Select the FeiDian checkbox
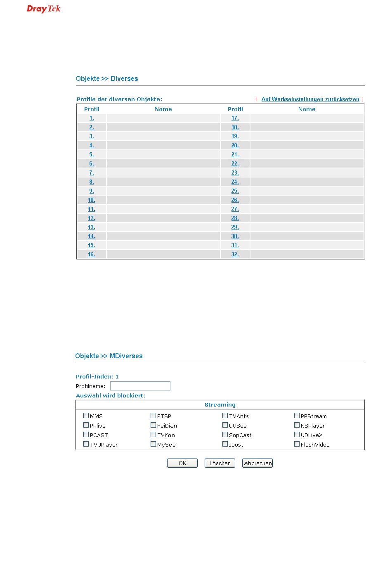Image resolution: width=392 pixels, height=577 pixels. click(x=153, y=425)
